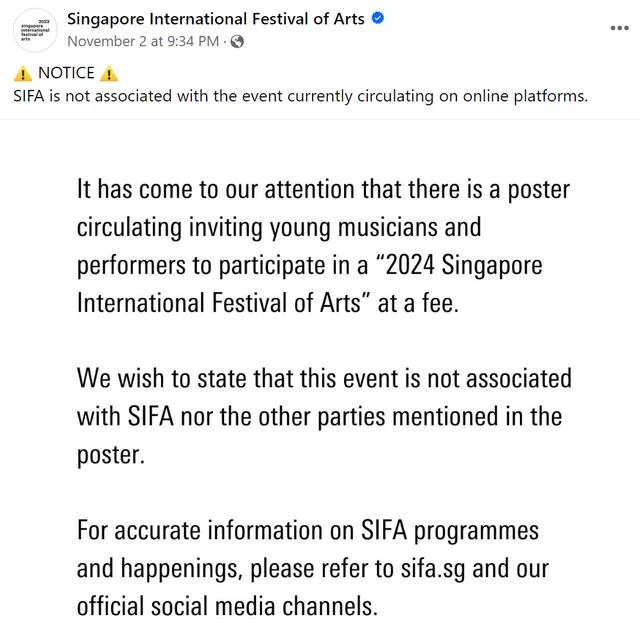The height and width of the screenshot is (626, 640).
Task: Open the notice image at the first paragraph
Action: pos(323,246)
